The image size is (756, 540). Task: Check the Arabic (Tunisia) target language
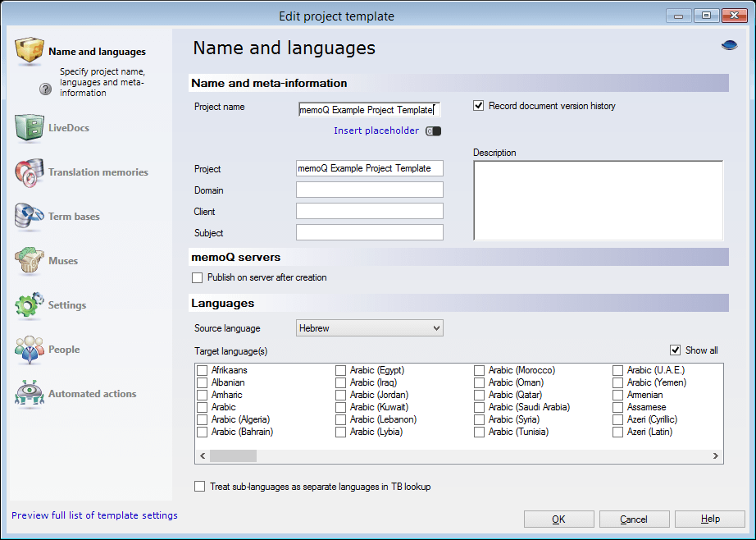point(479,432)
